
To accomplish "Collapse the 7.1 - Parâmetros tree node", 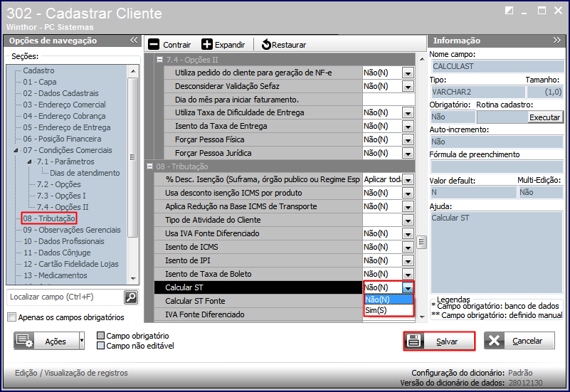I will (x=29, y=161).
